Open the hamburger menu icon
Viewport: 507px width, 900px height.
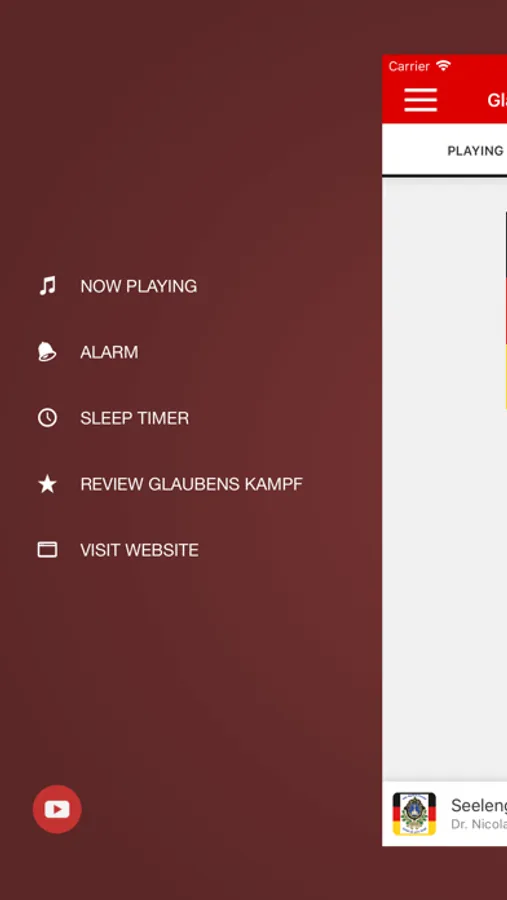tap(420, 100)
